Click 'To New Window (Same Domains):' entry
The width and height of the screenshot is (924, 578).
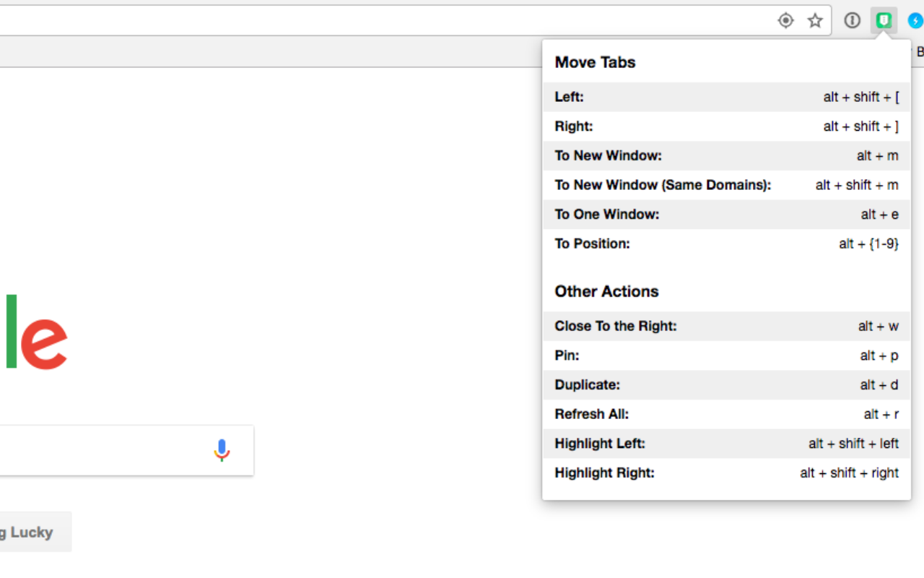725,185
